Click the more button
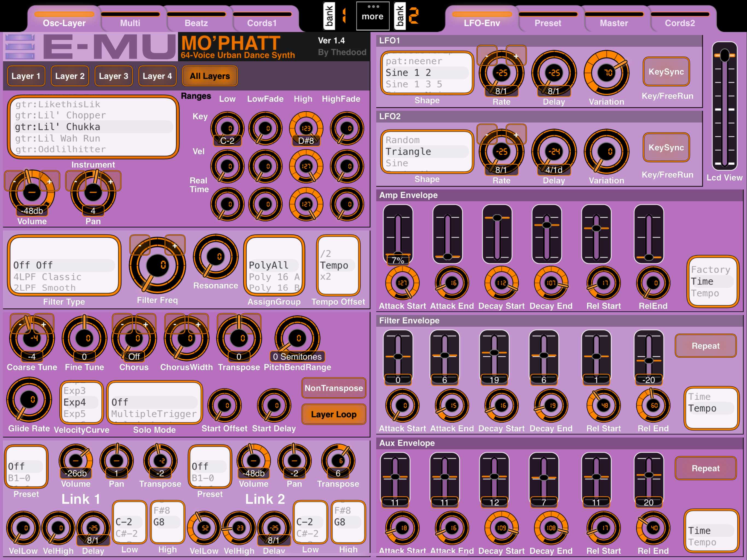This screenshot has width=747, height=560. coord(372,16)
